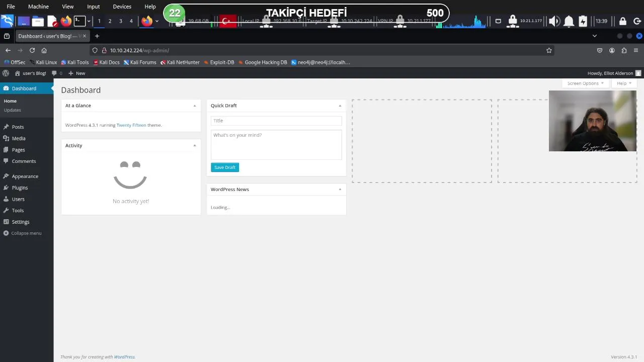Open the New content menu in admin bar

[x=76, y=73]
